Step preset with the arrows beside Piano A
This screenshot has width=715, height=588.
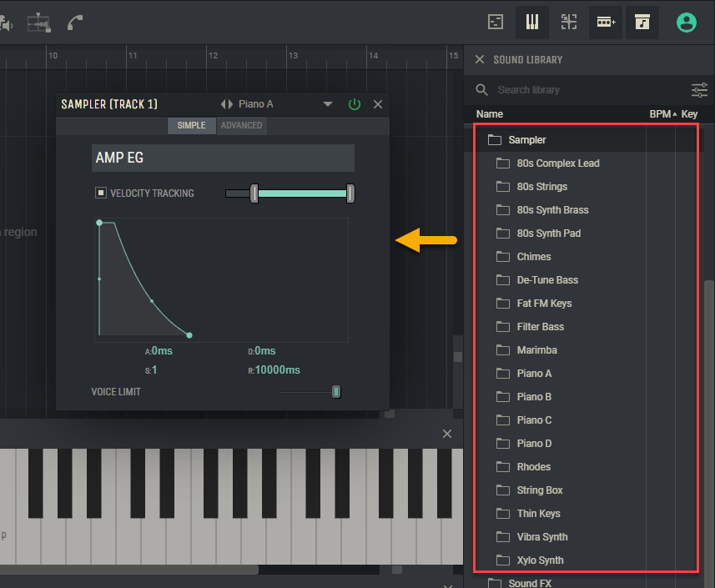point(227,104)
